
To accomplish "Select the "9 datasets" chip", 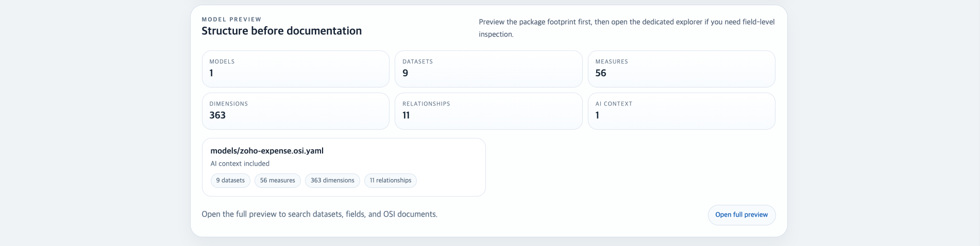I will click(x=230, y=181).
